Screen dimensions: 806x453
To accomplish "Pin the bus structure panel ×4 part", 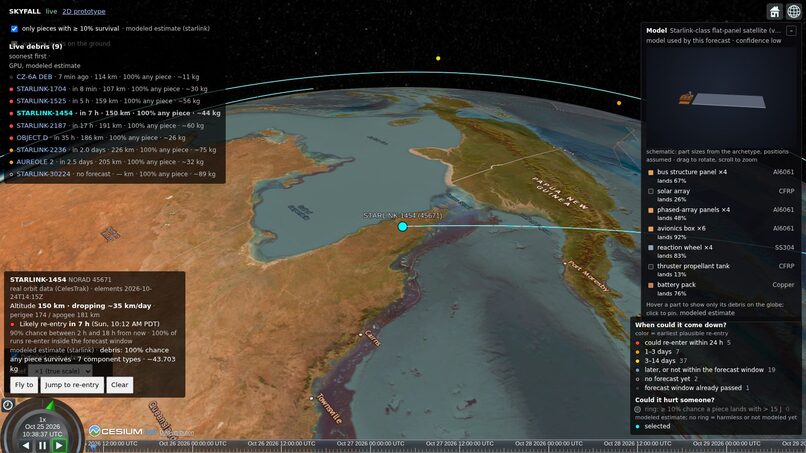I will [x=721, y=176].
